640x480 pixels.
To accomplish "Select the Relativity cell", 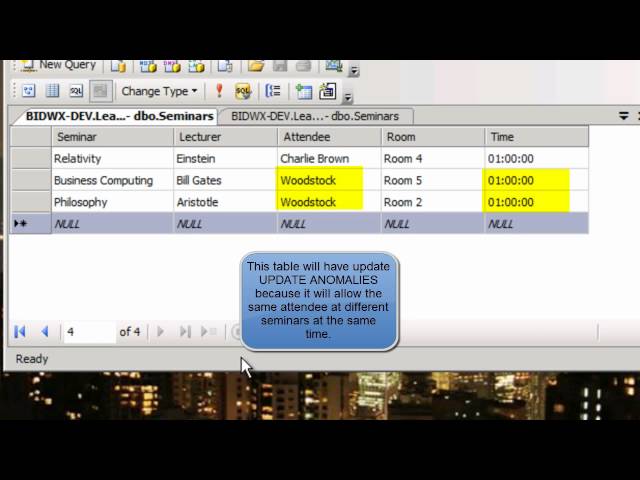I will 113,158.
